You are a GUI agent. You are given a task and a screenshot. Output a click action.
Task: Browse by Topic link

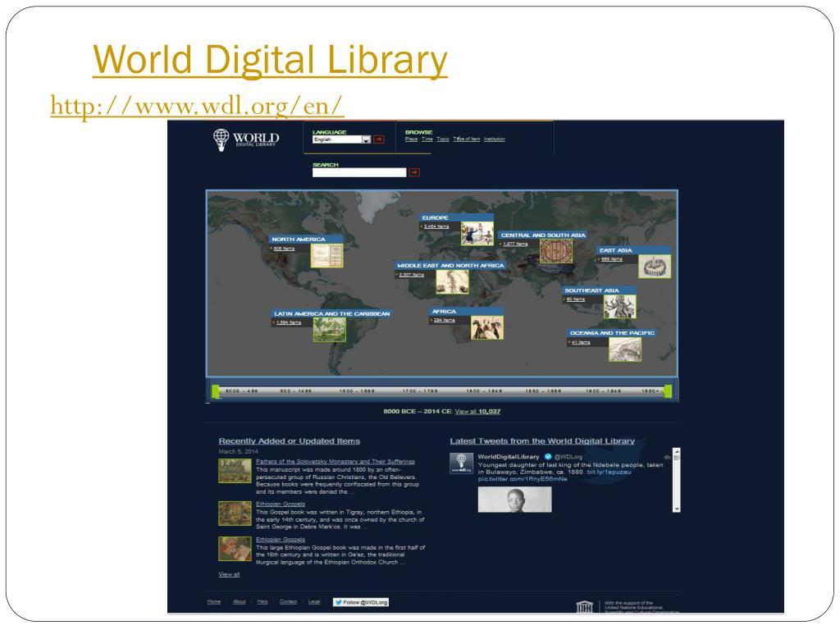click(x=443, y=139)
